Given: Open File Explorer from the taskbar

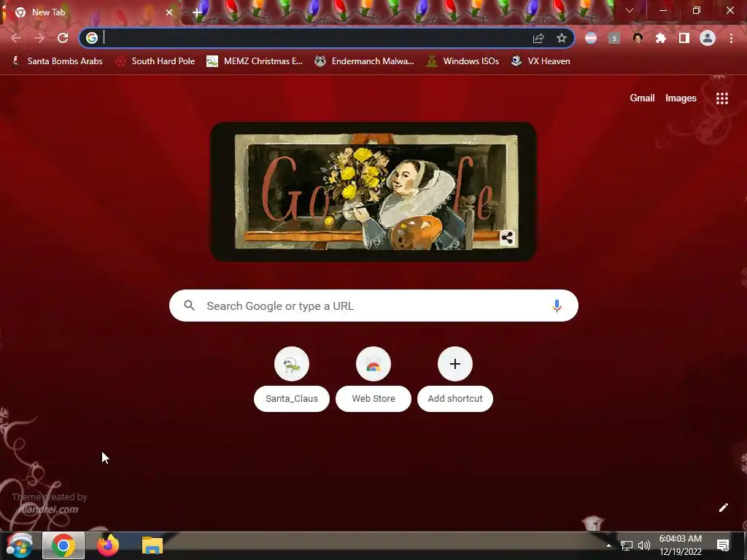Looking at the screenshot, I should 152,545.
